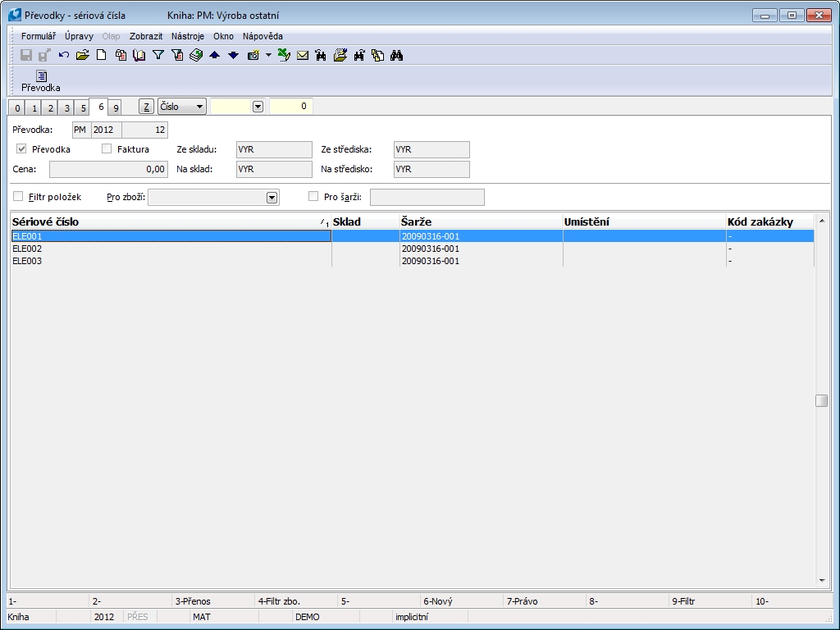840x630 pixels.
Task: Expand the Pro zboží combo box
Action: 272,198
